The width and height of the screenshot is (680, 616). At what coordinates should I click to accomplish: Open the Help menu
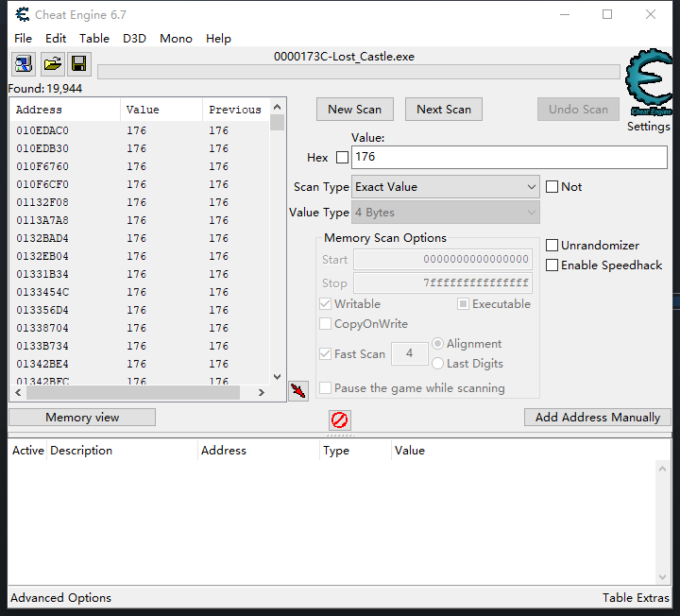coord(218,39)
